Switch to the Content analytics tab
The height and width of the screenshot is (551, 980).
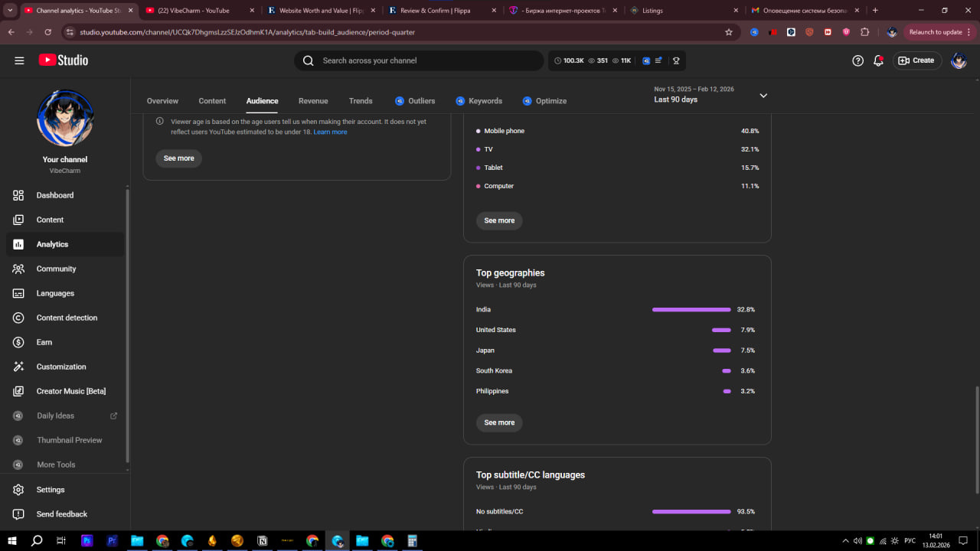212,101
